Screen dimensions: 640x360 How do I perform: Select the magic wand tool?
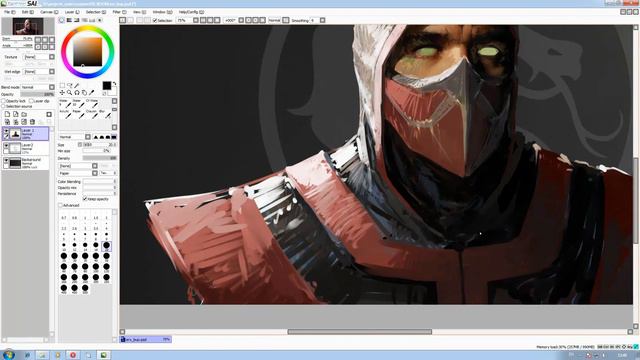click(77, 85)
